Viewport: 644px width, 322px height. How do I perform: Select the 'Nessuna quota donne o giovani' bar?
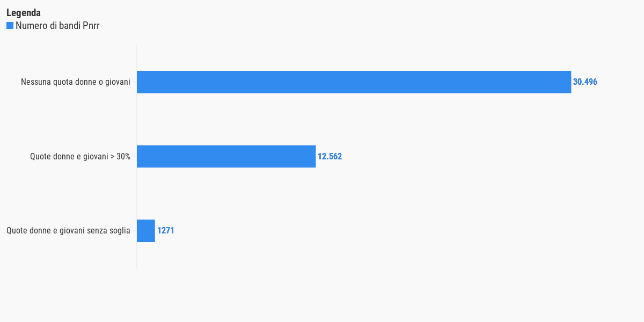pyautogui.click(x=354, y=82)
